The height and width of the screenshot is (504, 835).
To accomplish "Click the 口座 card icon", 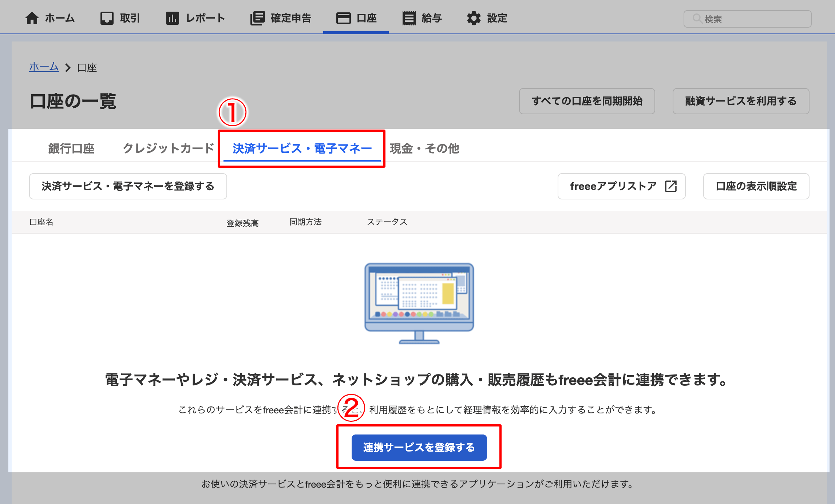I will (x=343, y=18).
